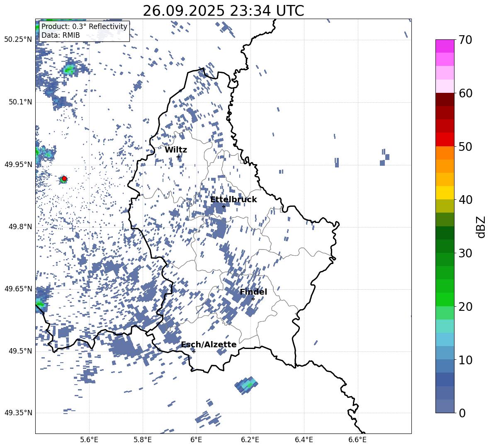The height and width of the screenshot is (448, 491).
Task: Click the 6°E longitude tick label
Action: [196, 440]
